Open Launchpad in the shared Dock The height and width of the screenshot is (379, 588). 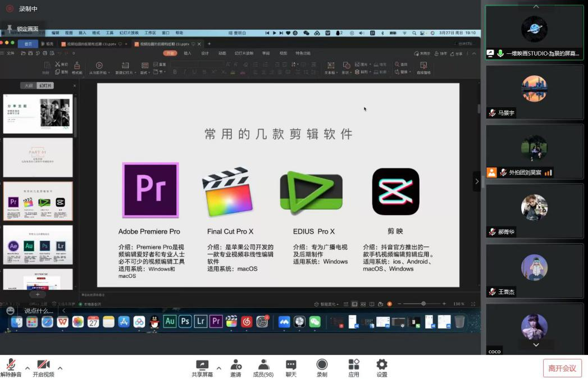pyautogui.click(x=32, y=322)
